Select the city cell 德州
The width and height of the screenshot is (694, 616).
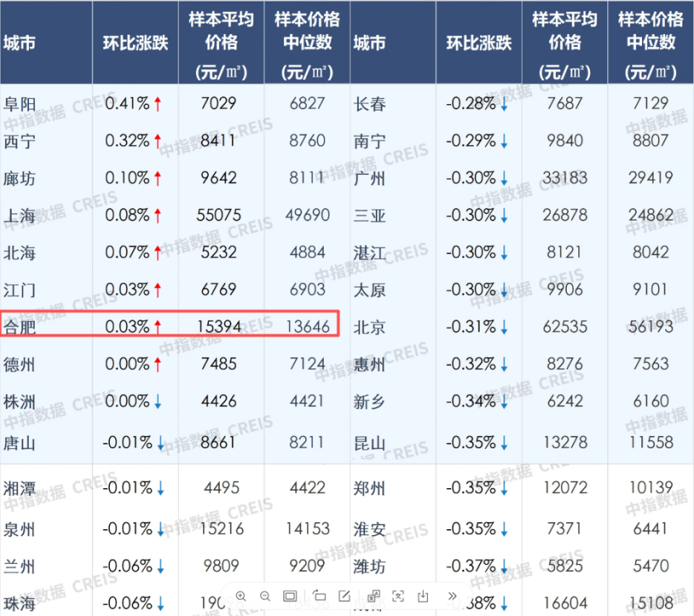click(20, 364)
